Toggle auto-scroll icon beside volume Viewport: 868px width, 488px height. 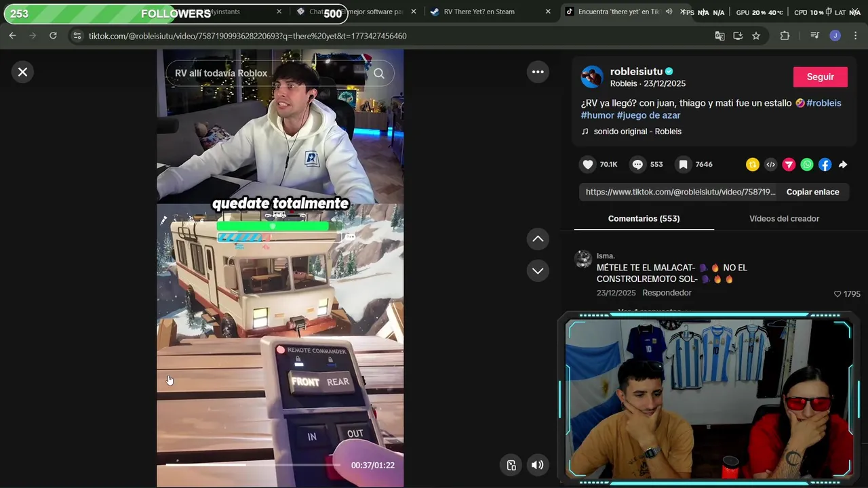(x=511, y=465)
